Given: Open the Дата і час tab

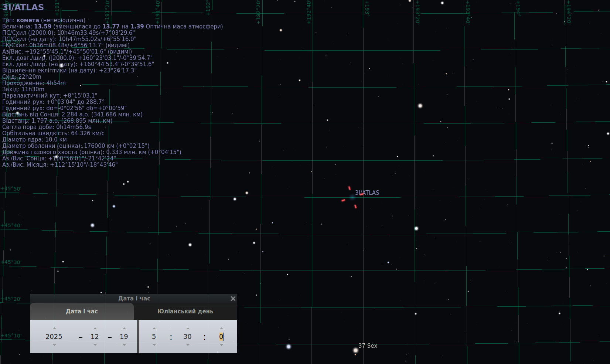Looking at the screenshot, I should tap(82, 312).
